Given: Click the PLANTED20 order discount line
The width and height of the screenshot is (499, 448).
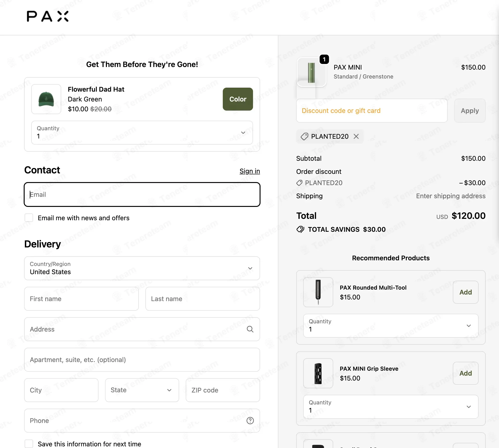Looking at the screenshot, I should (391, 183).
